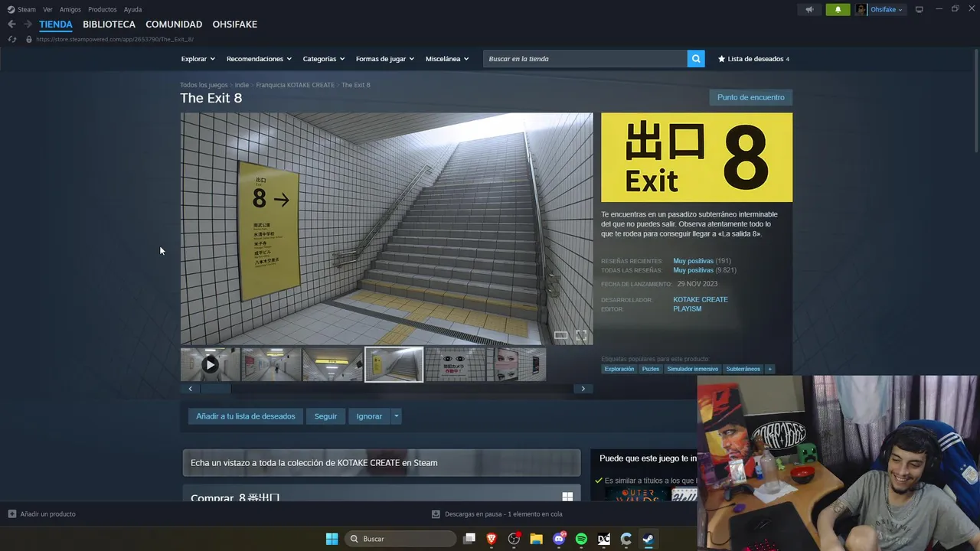Viewport: 980px width, 551px height.
Task: Expand the Recomendaciones dropdown
Action: 259,59
